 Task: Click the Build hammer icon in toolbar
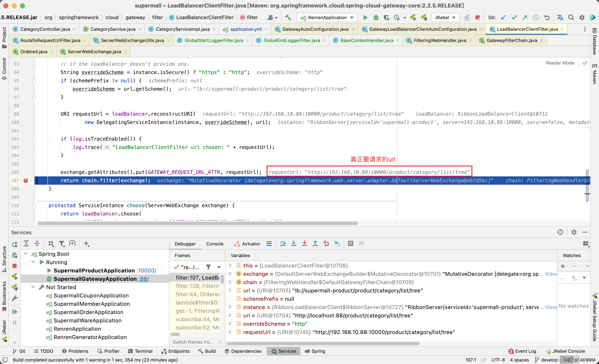point(288,17)
